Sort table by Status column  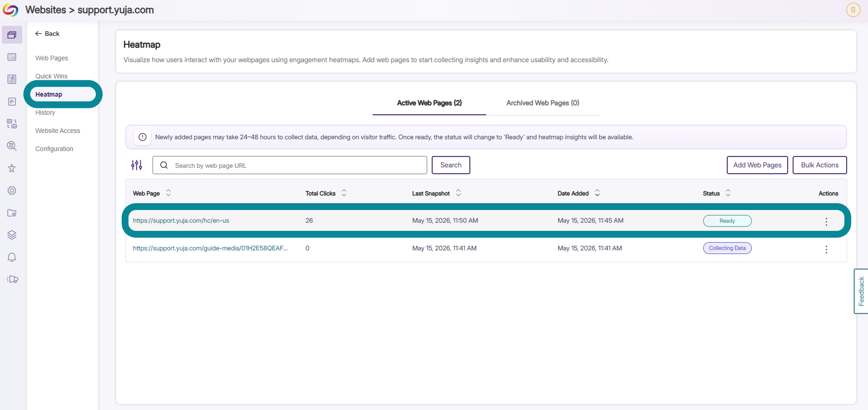pyautogui.click(x=728, y=193)
